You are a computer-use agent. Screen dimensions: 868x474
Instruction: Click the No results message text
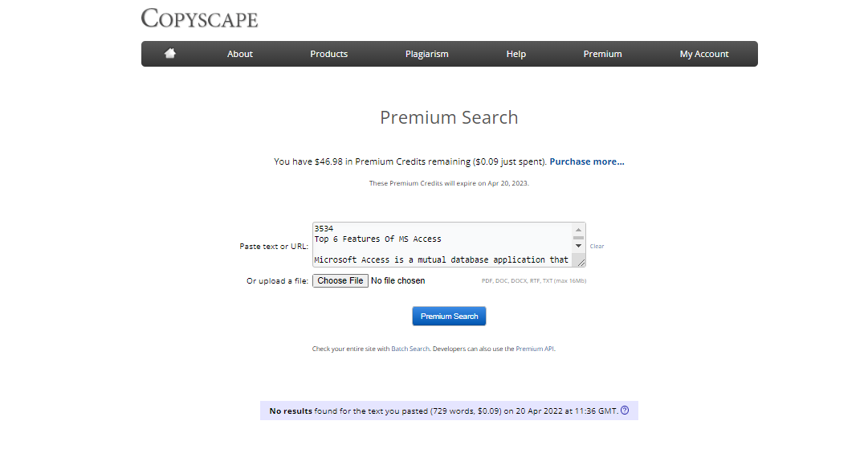pyautogui.click(x=443, y=411)
